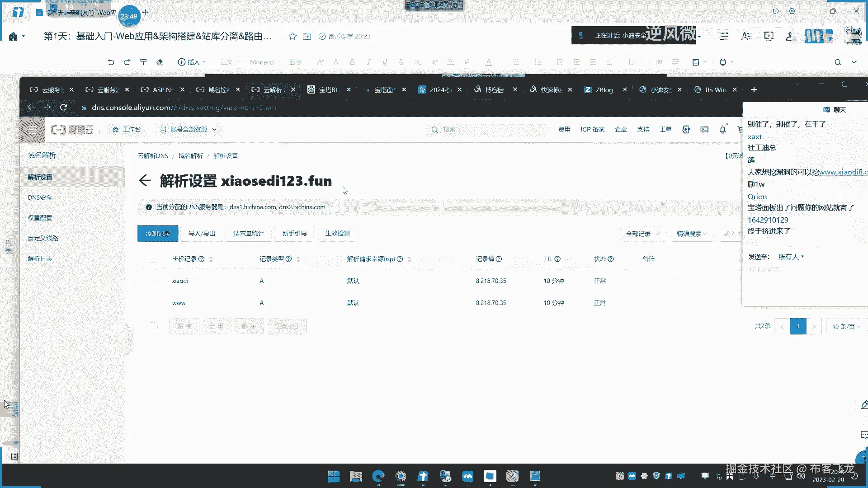The height and width of the screenshot is (488, 868).
Task: Click the search magnifier in editor toolbar
Action: (x=837, y=62)
